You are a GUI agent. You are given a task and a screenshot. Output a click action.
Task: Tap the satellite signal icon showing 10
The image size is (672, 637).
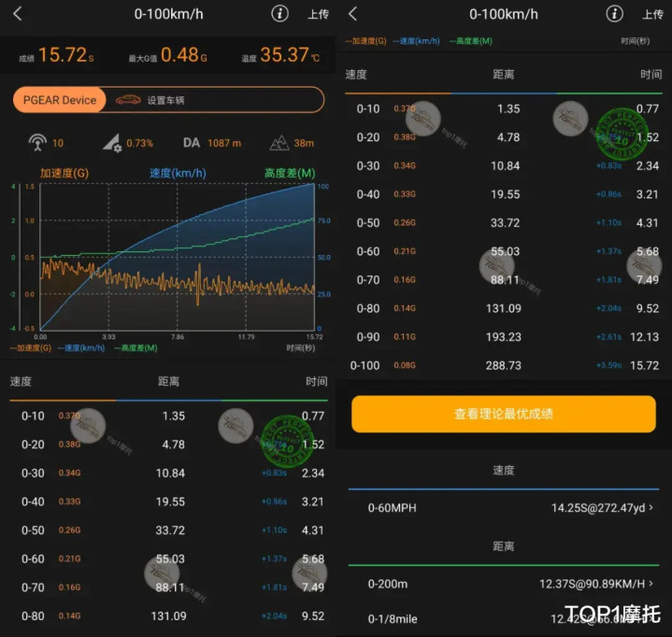point(37,143)
